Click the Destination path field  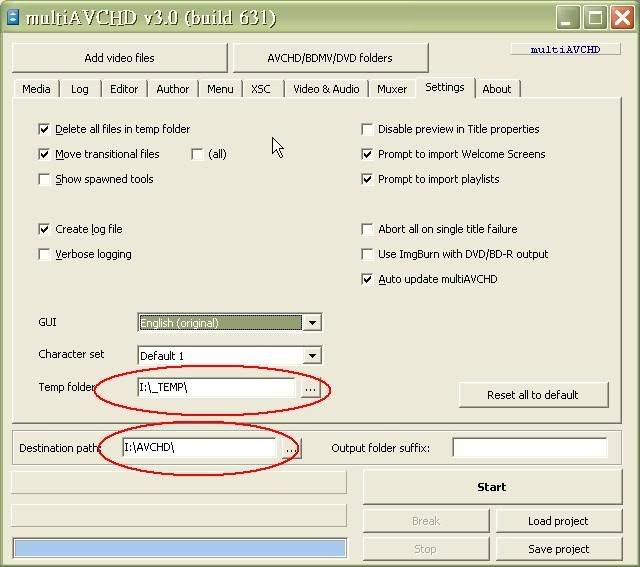coord(199,448)
